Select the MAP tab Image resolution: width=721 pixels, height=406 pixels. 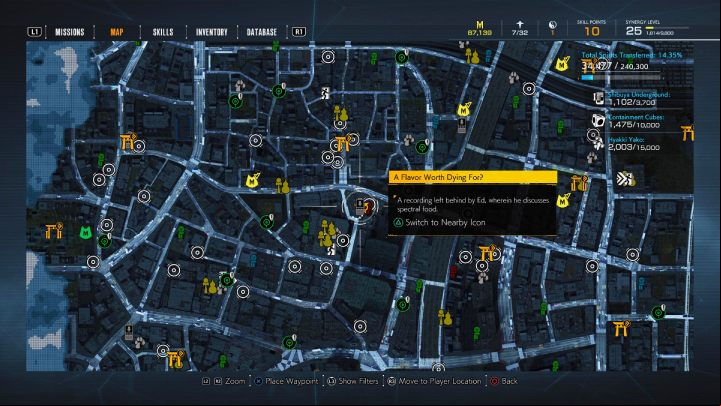click(117, 32)
